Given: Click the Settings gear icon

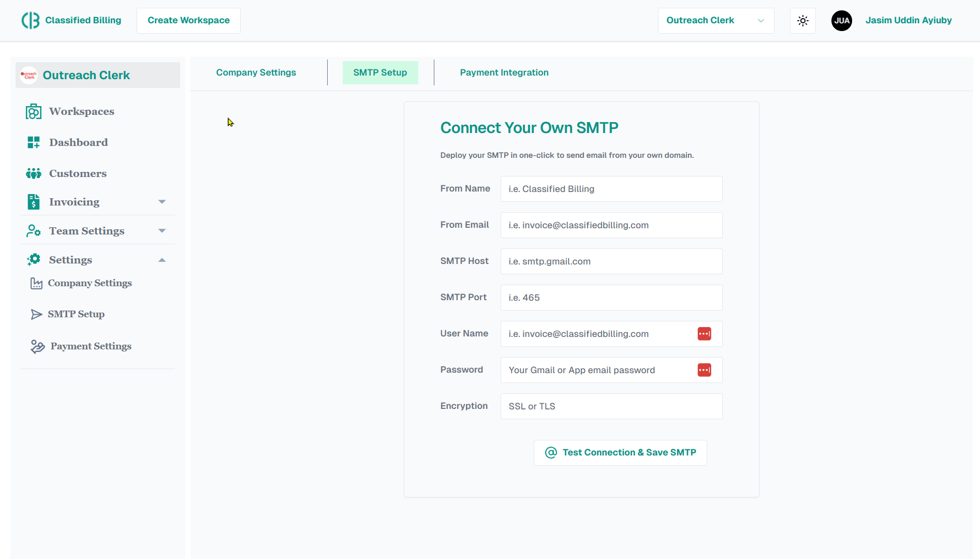Looking at the screenshot, I should click(x=34, y=260).
